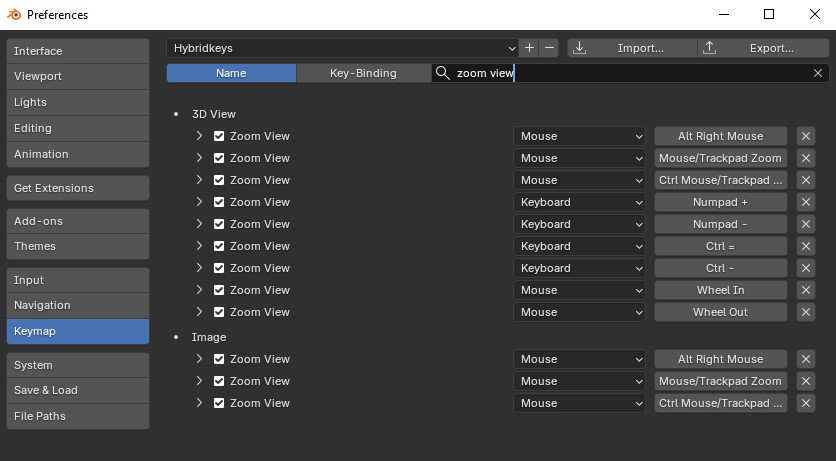Screen dimensions: 836x461
Task: Open input type dropdown for Image Mouse/Trackpad Zoom row
Action: click(x=580, y=381)
